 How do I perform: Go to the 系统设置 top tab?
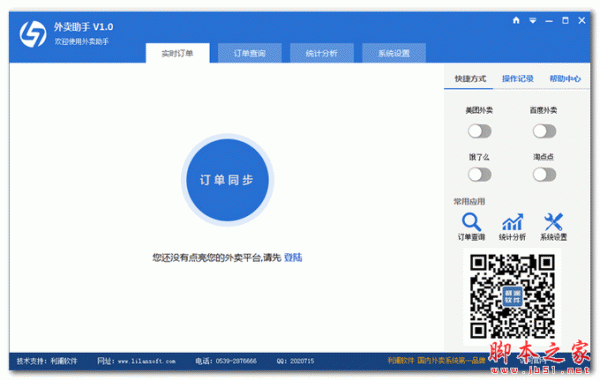point(394,53)
